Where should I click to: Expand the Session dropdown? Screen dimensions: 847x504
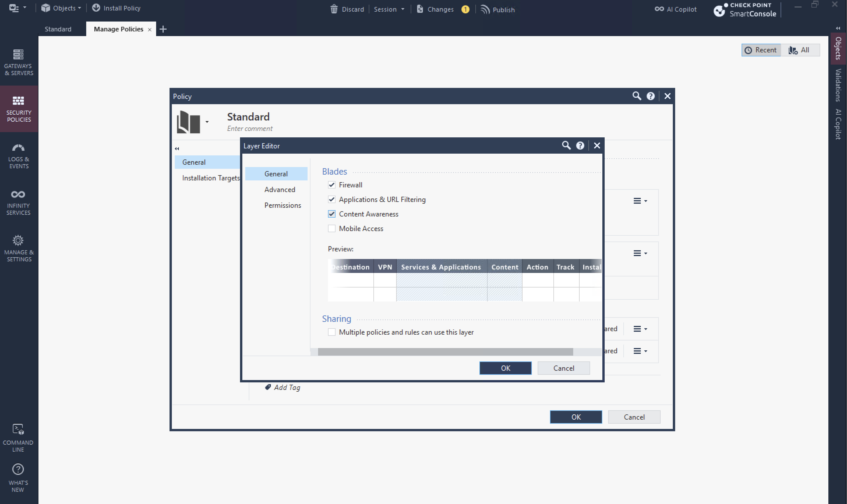point(389,9)
